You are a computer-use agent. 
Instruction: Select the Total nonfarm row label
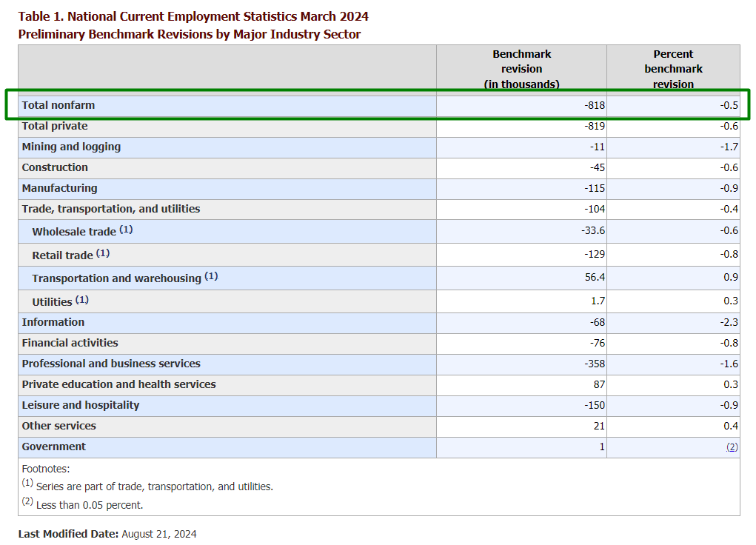(58, 105)
